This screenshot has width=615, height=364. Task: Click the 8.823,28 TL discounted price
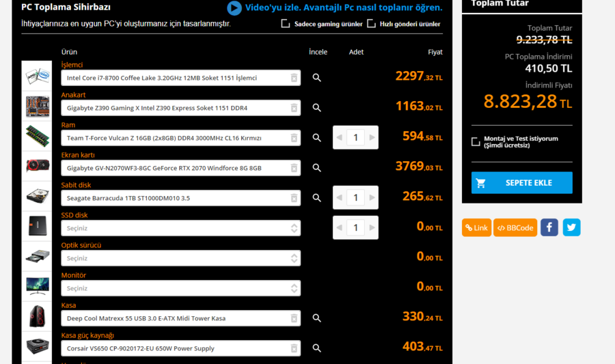click(528, 102)
